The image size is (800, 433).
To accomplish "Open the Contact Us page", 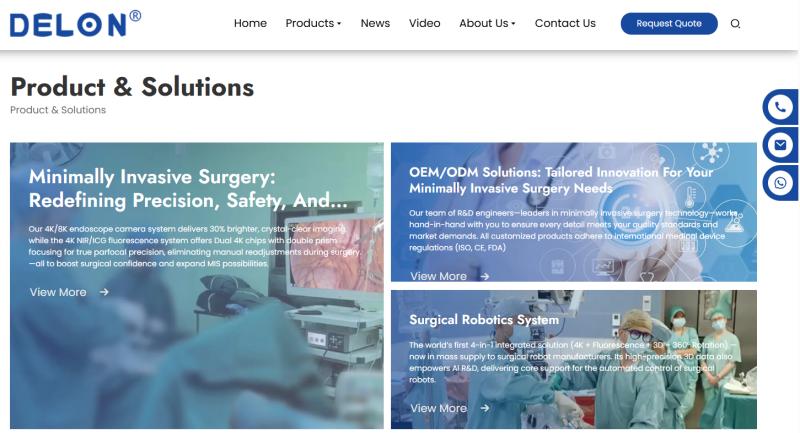I will 565,23.
